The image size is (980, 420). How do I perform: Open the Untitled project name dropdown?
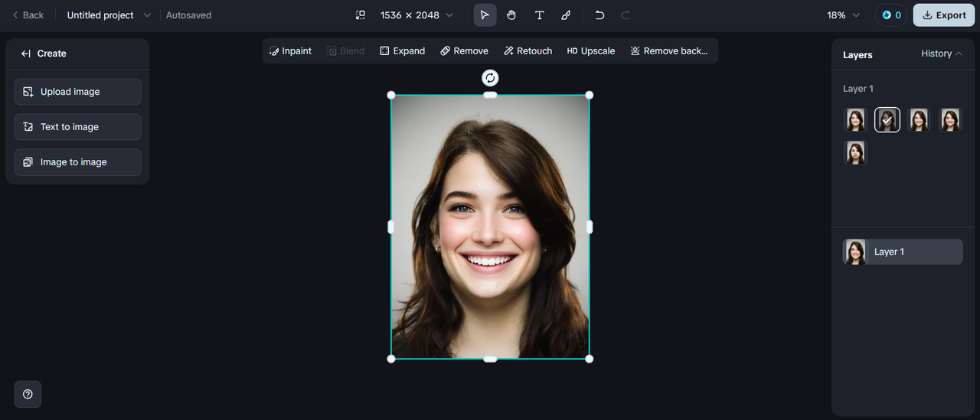click(x=109, y=15)
